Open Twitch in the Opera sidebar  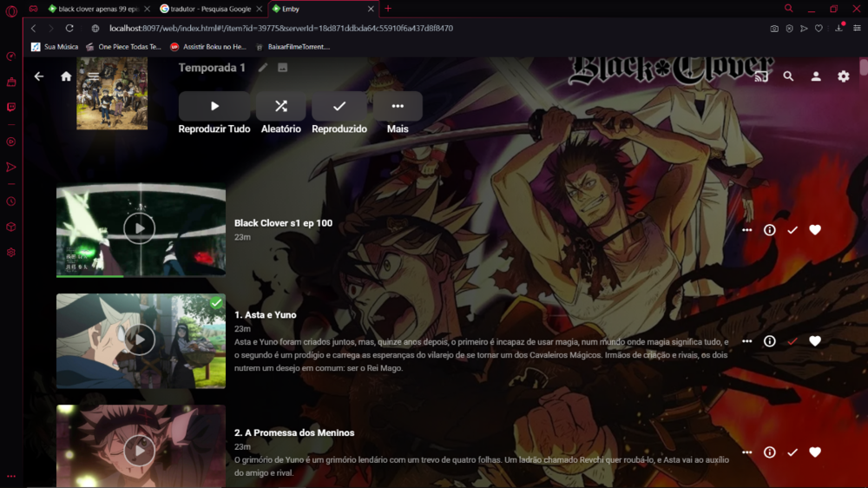[11, 107]
